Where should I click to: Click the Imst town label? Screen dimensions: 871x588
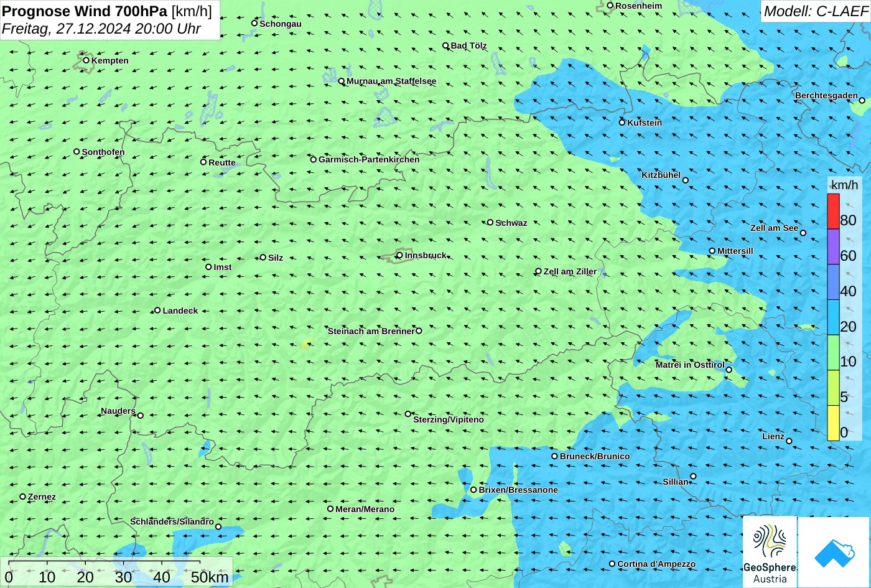(223, 267)
